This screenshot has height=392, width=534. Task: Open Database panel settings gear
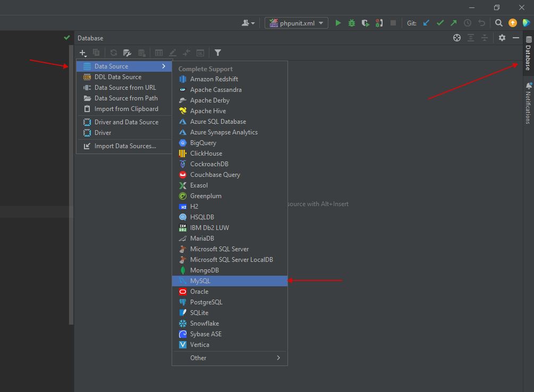[x=502, y=38]
